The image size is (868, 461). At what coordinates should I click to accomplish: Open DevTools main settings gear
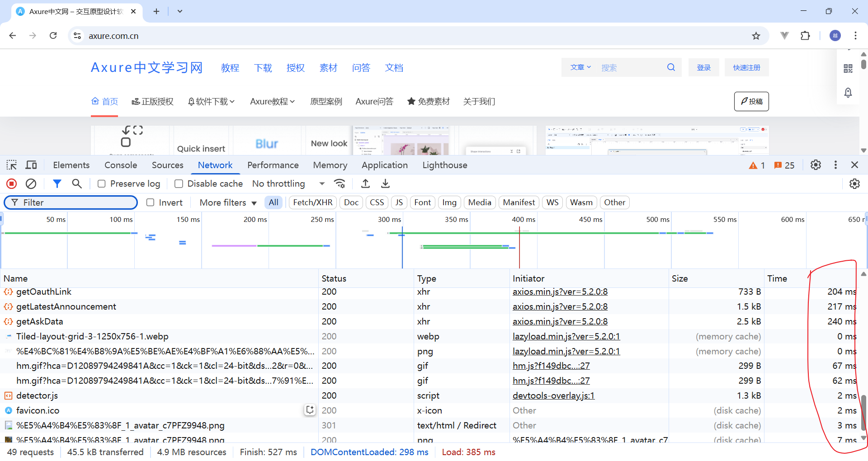click(x=816, y=165)
